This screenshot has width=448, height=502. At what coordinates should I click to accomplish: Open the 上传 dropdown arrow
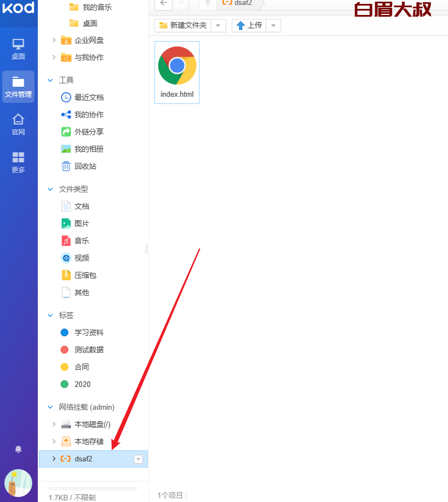273,26
